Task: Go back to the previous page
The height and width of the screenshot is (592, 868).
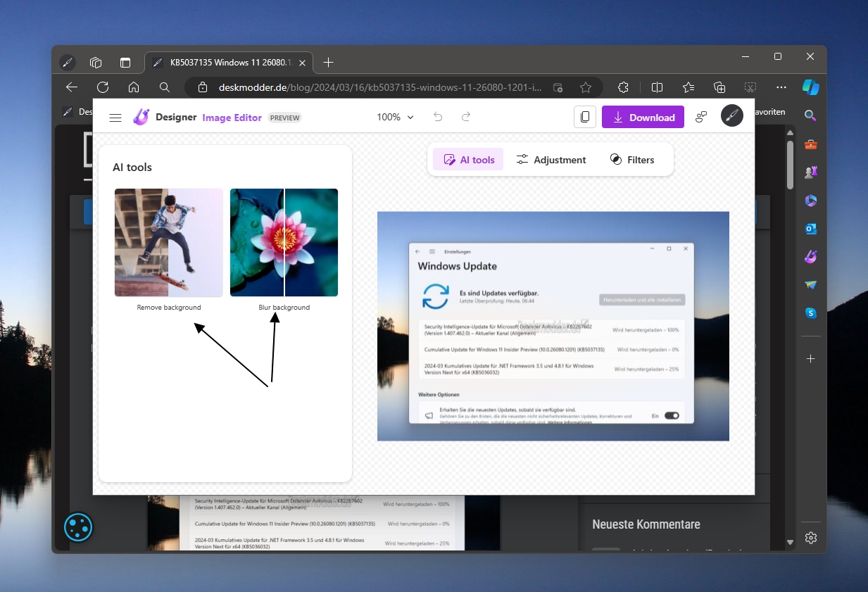Action: tap(72, 87)
